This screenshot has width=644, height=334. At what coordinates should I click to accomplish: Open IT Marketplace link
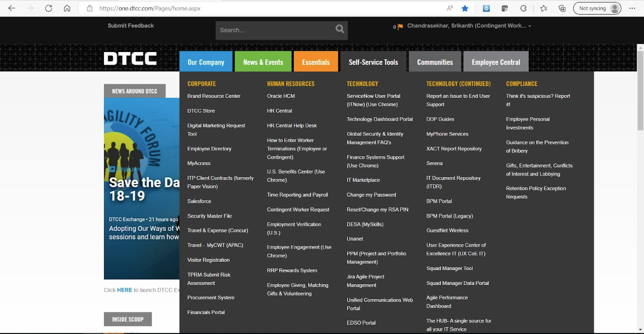(x=363, y=180)
